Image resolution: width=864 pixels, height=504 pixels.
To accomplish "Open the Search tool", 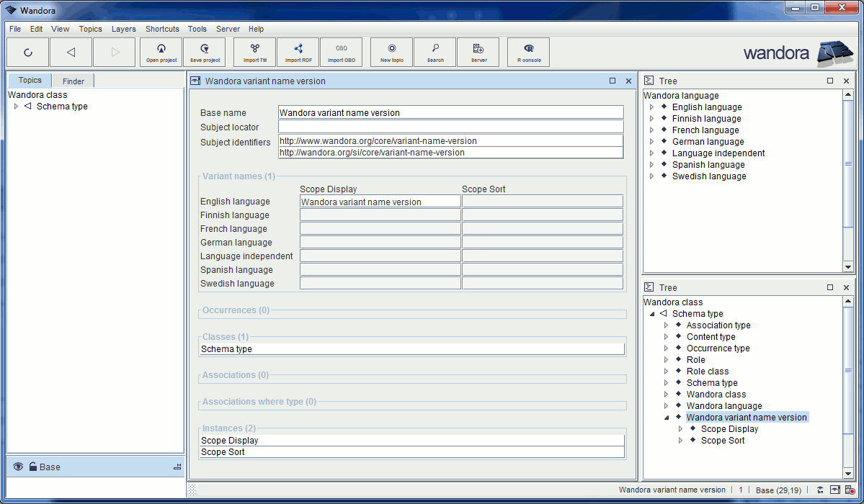I will click(x=435, y=52).
